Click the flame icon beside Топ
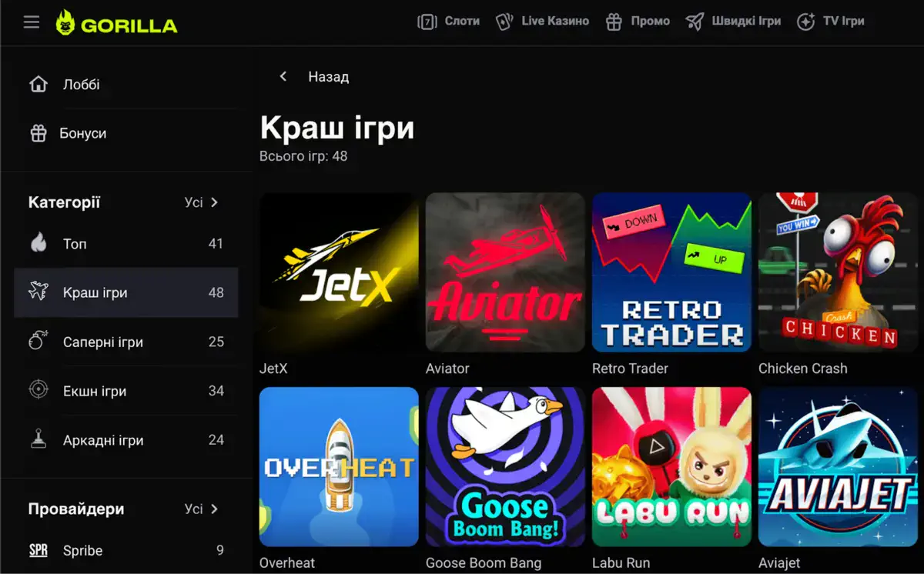Viewport: 924px width, 574px height. click(x=38, y=243)
